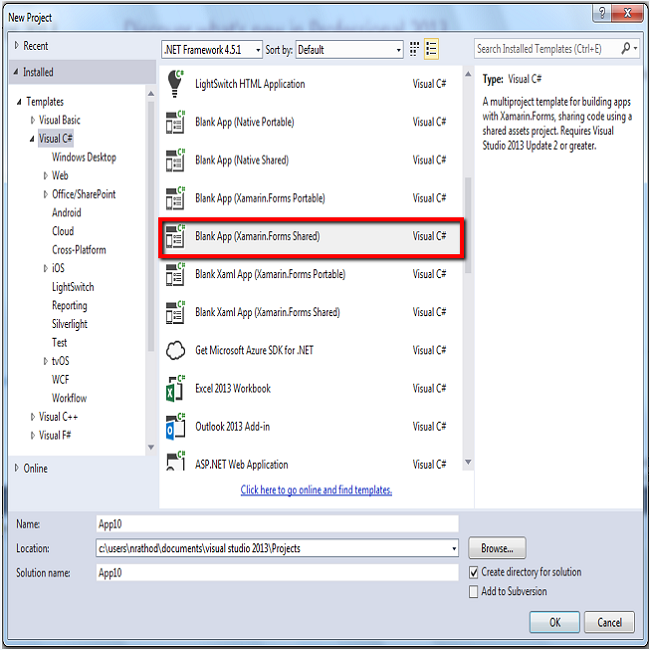The image size is (650, 650).
Task: Expand the Online section
Action: coord(17,468)
